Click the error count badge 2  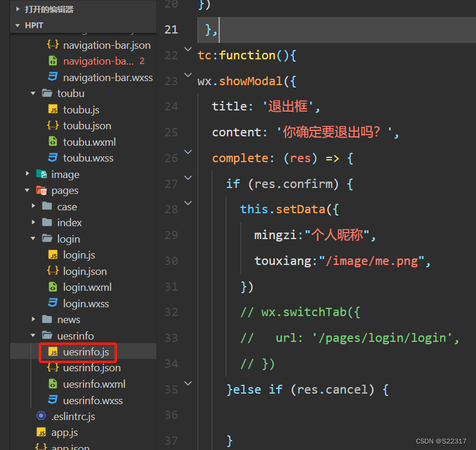pyautogui.click(x=142, y=61)
